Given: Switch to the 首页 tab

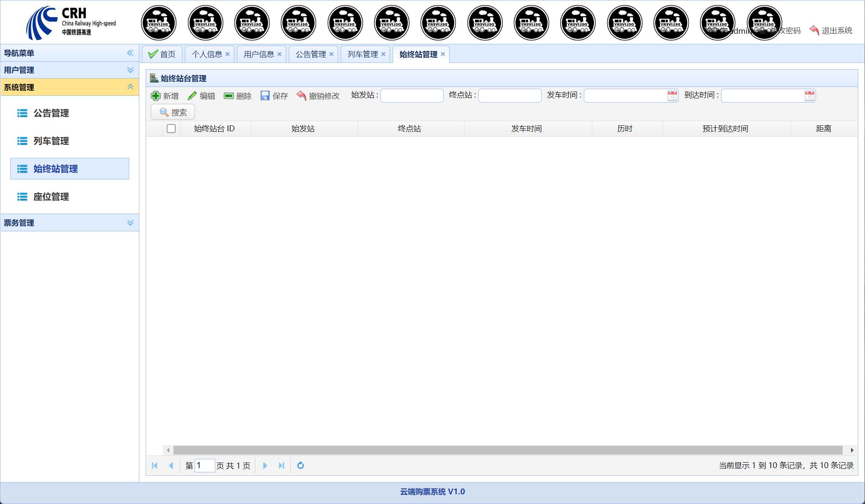Looking at the screenshot, I should [163, 54].
